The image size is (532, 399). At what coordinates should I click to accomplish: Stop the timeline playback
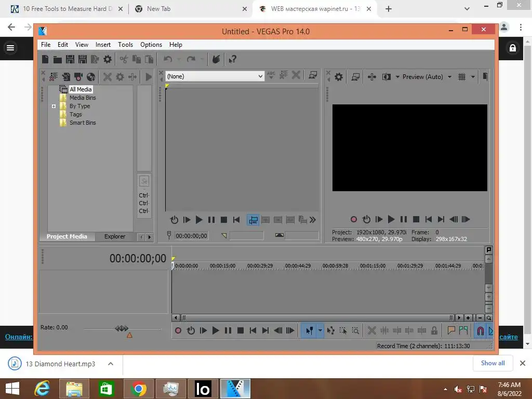coord(241,330)
